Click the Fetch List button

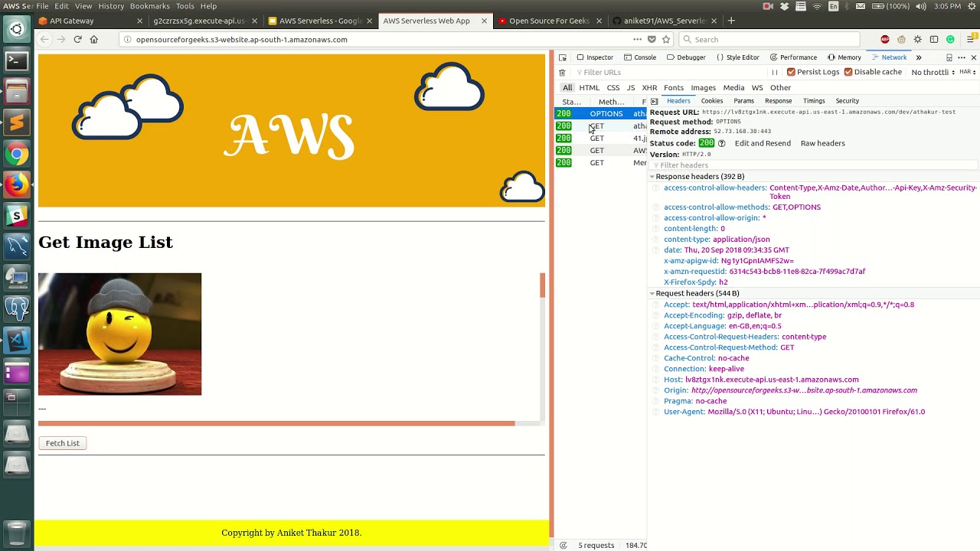(x=63, y=443)
